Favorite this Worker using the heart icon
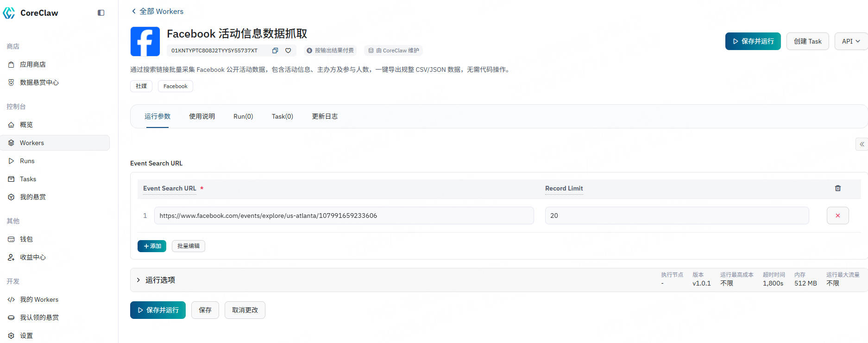 pos(288,51)
